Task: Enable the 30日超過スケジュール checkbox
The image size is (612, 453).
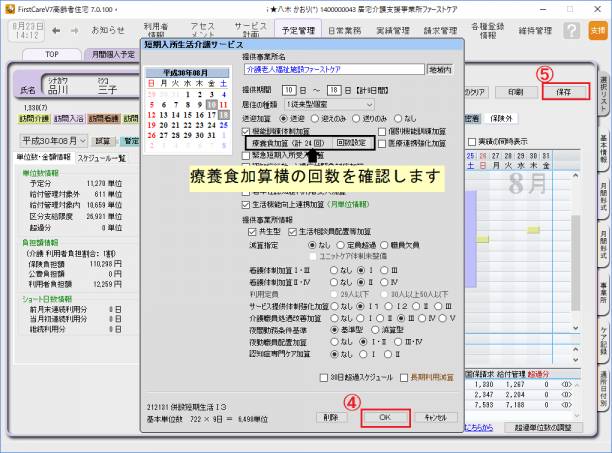Action: [x=322, y=377]
